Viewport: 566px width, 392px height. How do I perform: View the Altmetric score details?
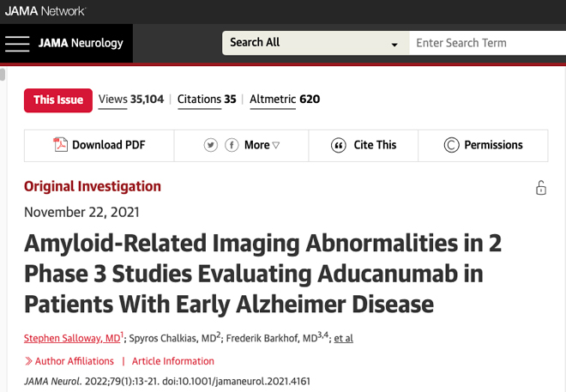click(285, 100)
